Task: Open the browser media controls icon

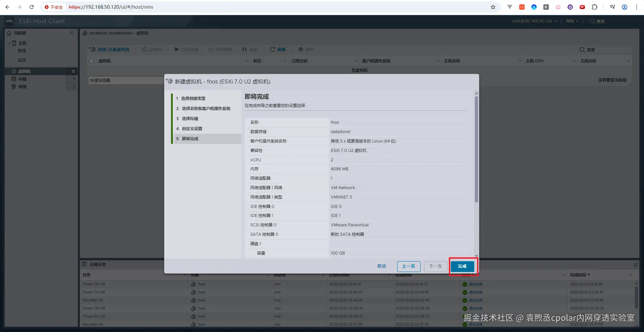Action: click(612, 7)
